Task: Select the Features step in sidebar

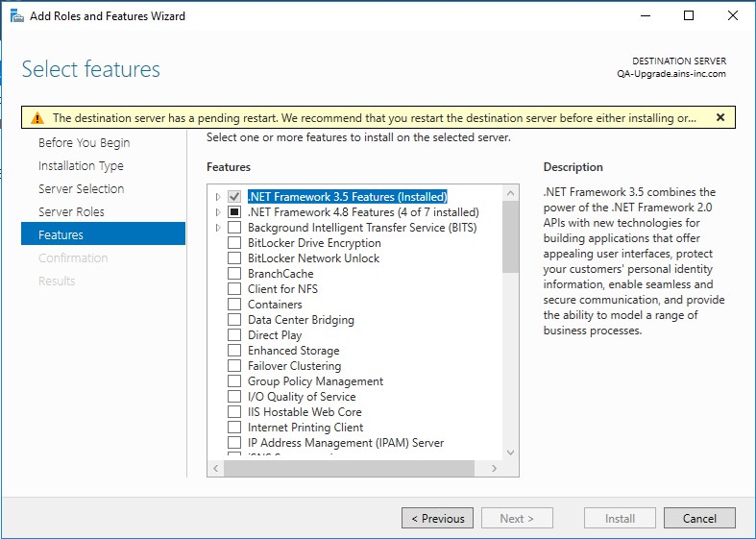Action: click(103, 233)
